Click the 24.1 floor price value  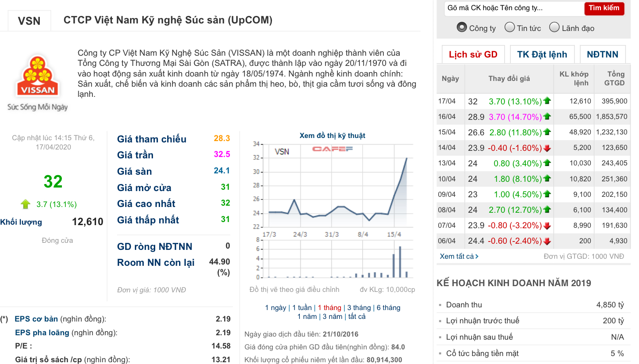click(222, 171)
